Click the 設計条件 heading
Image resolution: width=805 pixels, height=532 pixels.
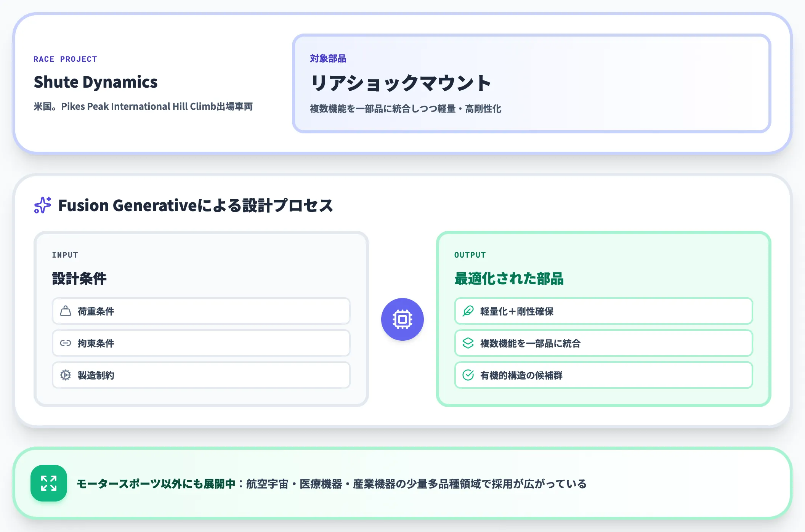coord(79,278)
